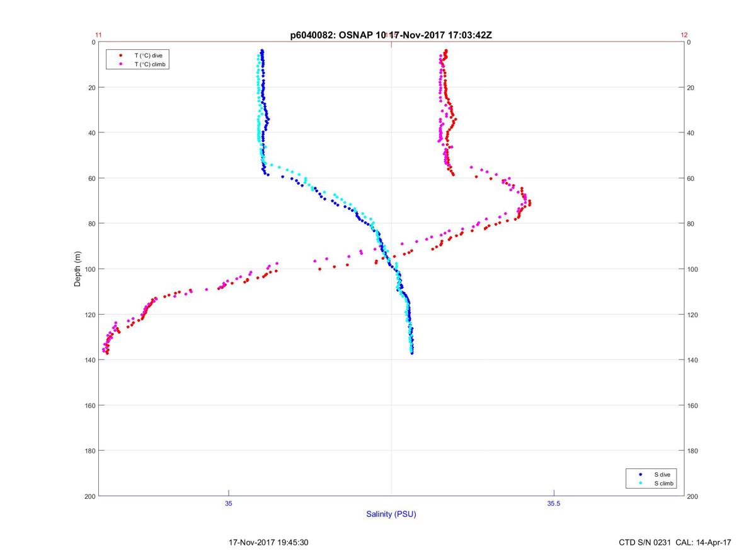Click the S climb legend label

coord(663,484)
